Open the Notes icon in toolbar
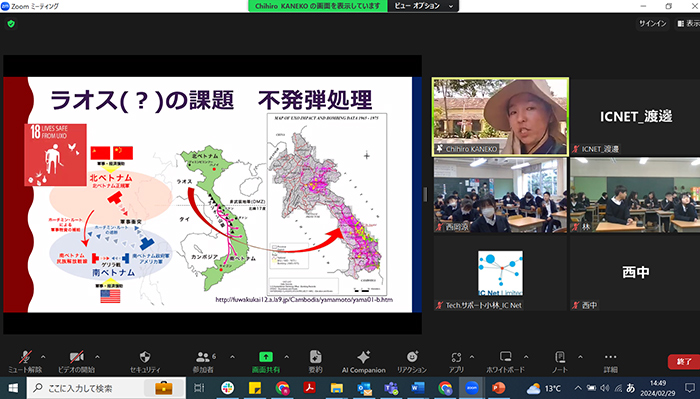Screen dimensions: 700x399 pyautogui.click(x=560, y=357)
